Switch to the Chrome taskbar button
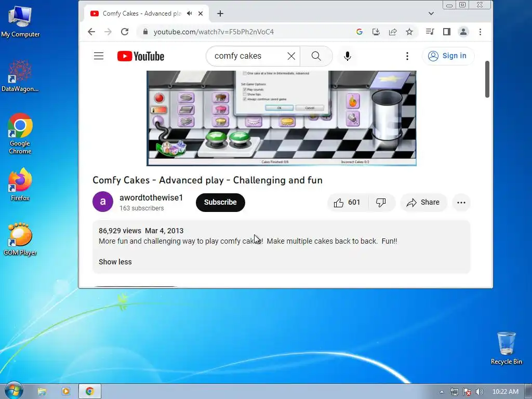Image resolution: width=532 pixels, height=399 pixels. click(90, 392)
